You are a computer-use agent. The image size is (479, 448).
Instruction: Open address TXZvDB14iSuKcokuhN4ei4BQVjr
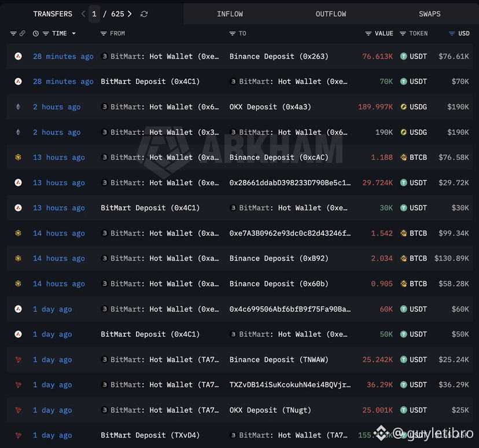coord(290,385)
